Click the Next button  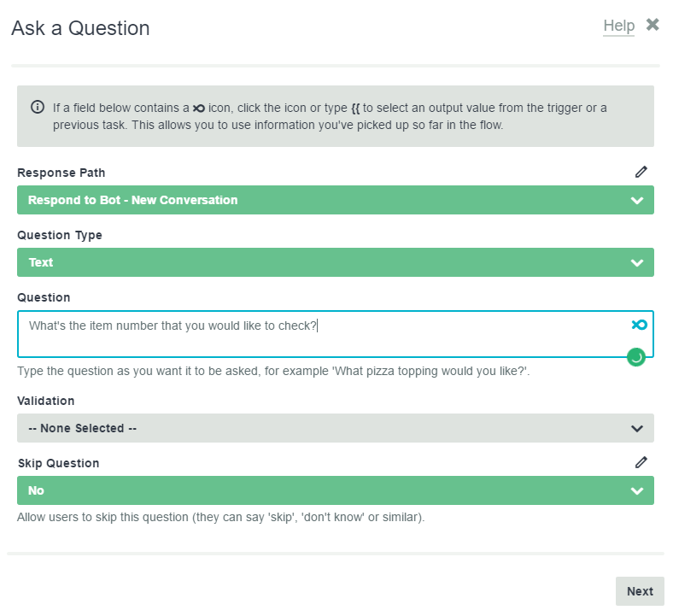640,591
